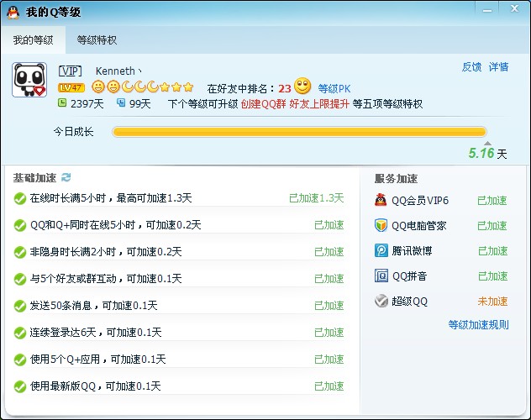
Task: Click 已加速 next to QQ电脑管家
Action: click(x=492, y=226)
